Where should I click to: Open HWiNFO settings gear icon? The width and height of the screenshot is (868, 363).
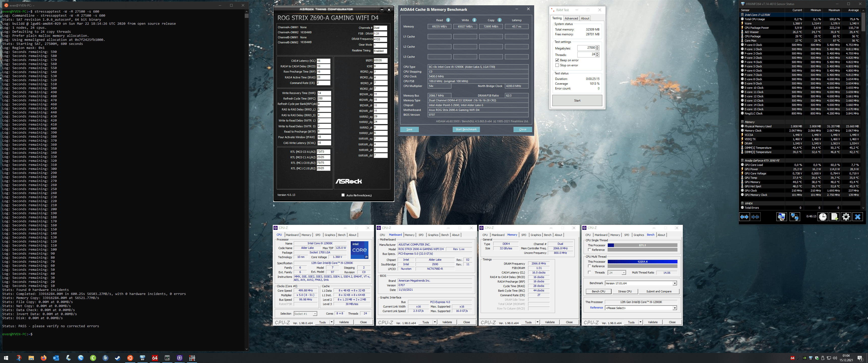pyautogui.click(x=846, y=217)
